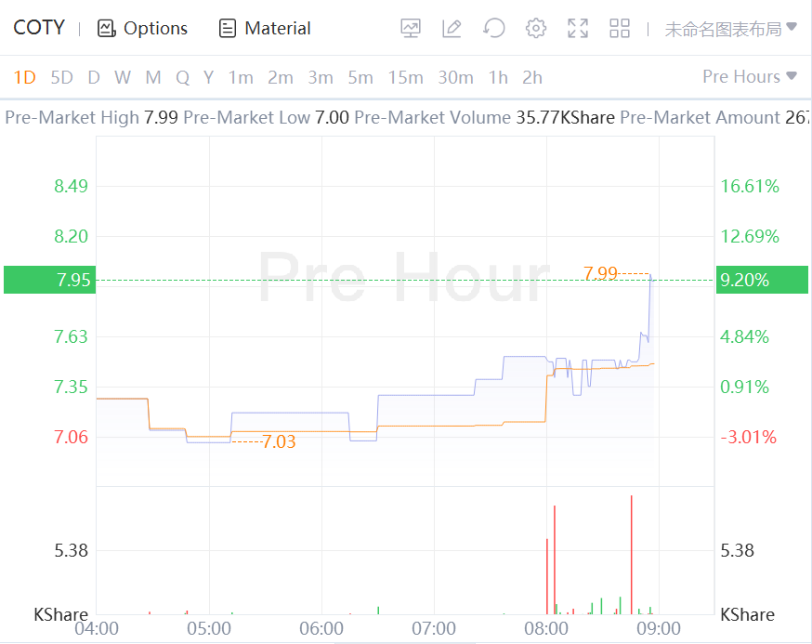Select the 30m interval
The height and width of the screenshot is (644, 812).
pyautogui.click(x=455, y=77)
